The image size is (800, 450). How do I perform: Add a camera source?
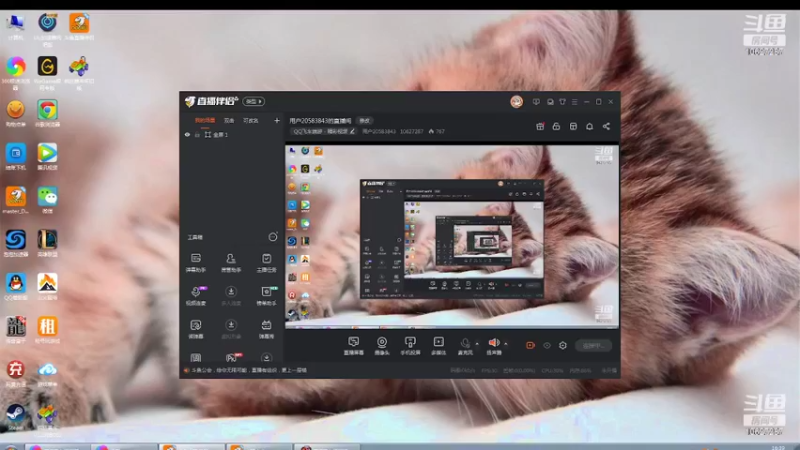point(382,345)
